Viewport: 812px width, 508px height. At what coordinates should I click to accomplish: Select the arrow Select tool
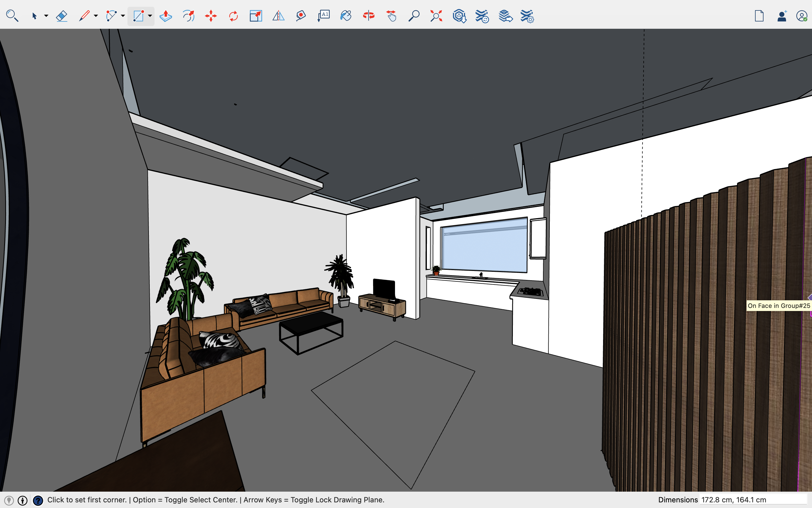coord(34,16)
